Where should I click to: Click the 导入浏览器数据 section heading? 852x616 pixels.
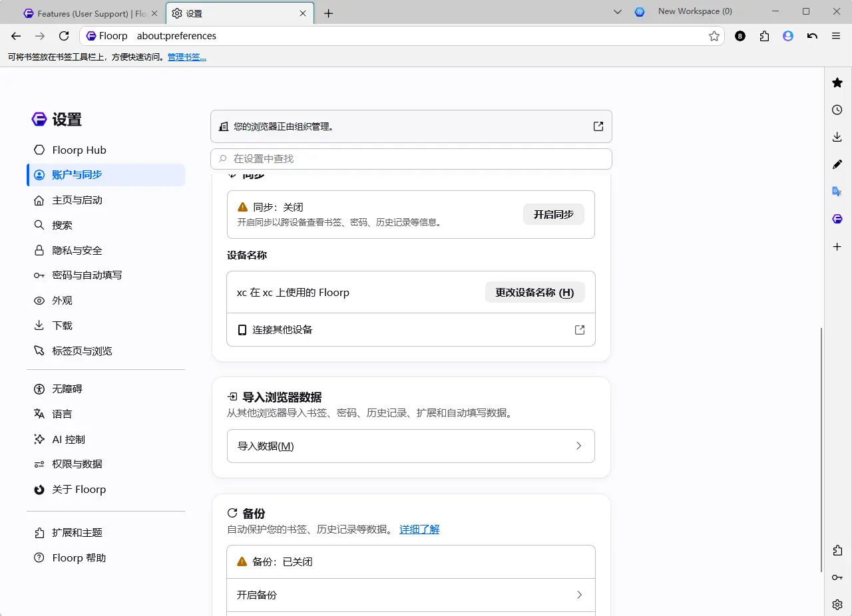click(x=282, y=397)
